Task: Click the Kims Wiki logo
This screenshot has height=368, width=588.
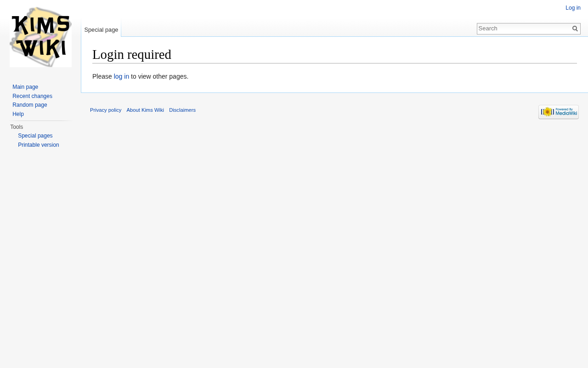Action: 40,37
